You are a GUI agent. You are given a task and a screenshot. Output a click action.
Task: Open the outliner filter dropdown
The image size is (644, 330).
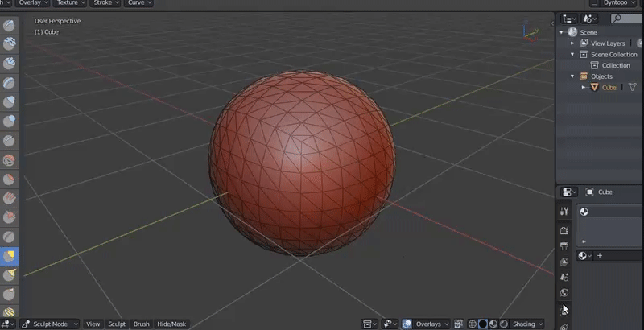[590, 19]
